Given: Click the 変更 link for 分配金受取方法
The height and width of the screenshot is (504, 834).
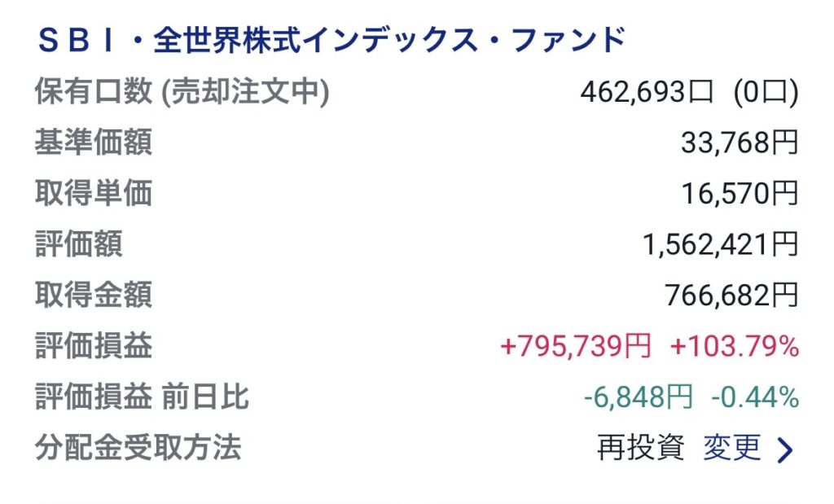Looking at the screenshot, I should tap(732, 448).
